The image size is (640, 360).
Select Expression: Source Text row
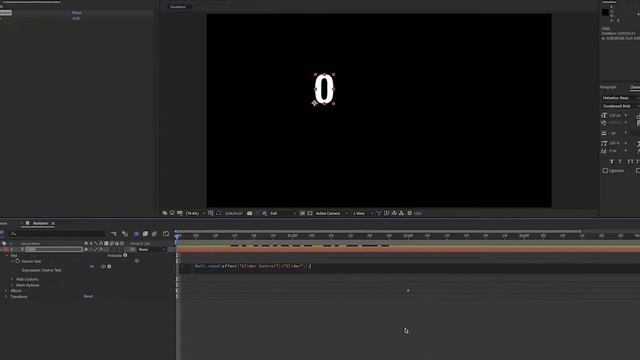[x=42, y=270]
